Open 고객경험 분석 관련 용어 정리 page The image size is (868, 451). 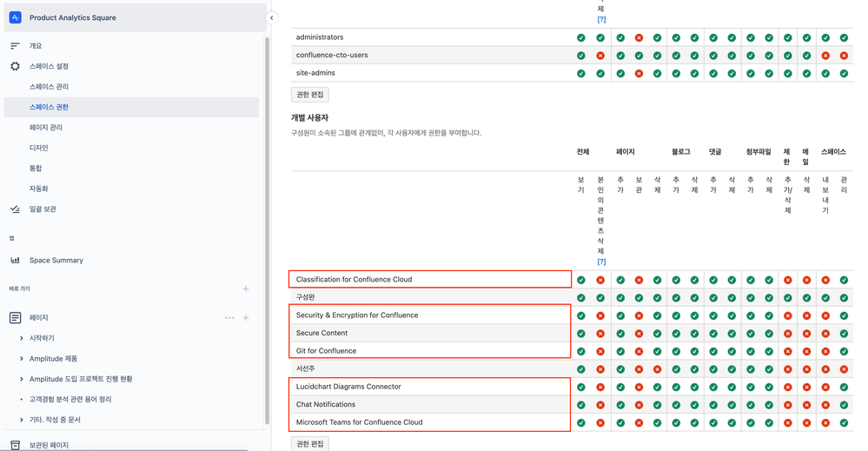coord(70,399)
